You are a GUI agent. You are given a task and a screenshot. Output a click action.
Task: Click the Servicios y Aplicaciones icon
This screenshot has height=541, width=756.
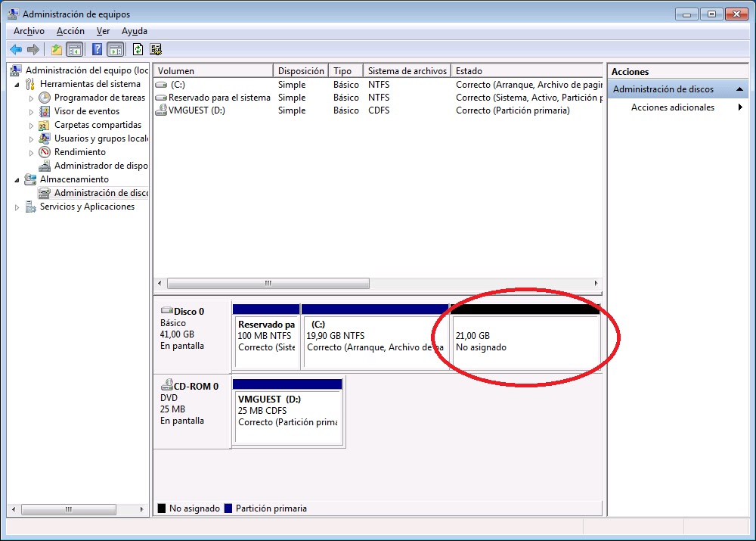pyautogui.click(x=30, y=207)
